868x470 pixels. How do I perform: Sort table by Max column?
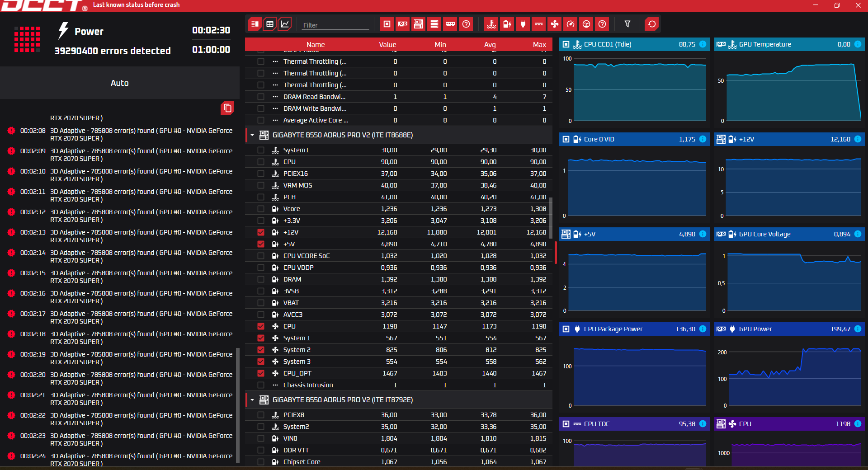click(x=539, y=44)
